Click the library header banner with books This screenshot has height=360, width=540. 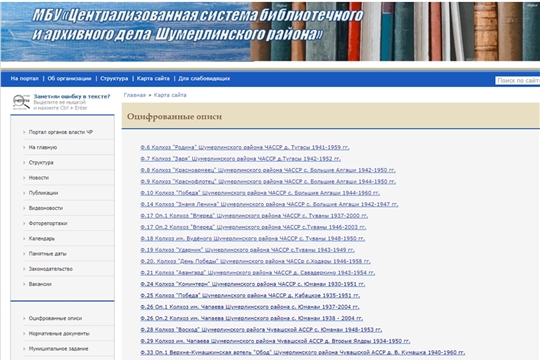coord(270,32)
